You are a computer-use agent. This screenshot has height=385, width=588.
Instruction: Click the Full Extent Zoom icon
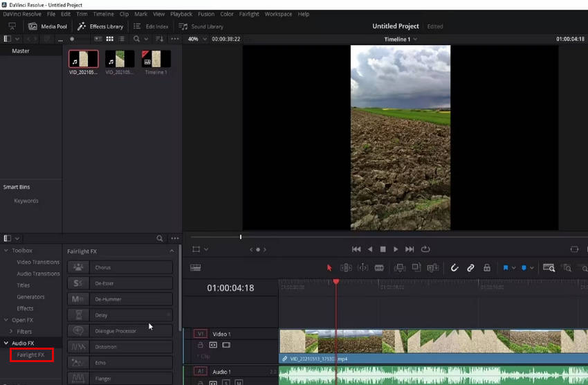[x=549, y=268]
